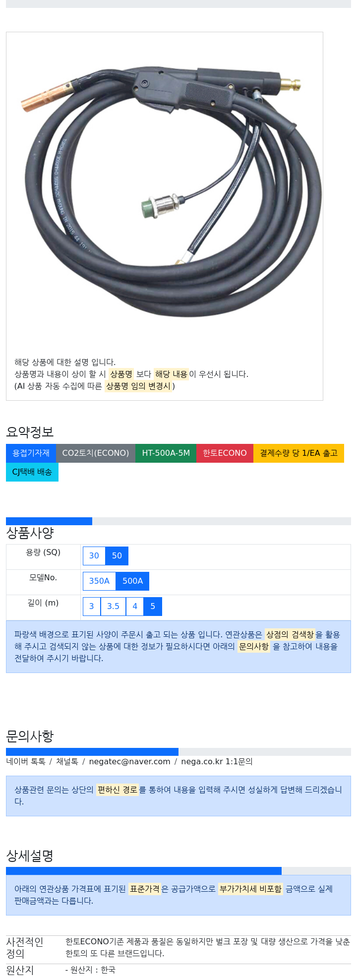The image size is (357, 980).
Task: Choose length option 3 m
Action: (92, 606)
